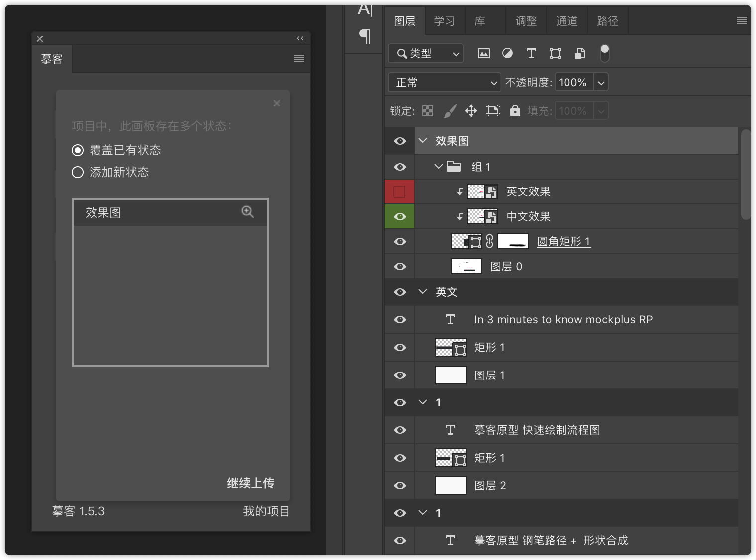Click the 继续上传 button
The width and height of the screenshot is (756, 560).
click(250, 483)
